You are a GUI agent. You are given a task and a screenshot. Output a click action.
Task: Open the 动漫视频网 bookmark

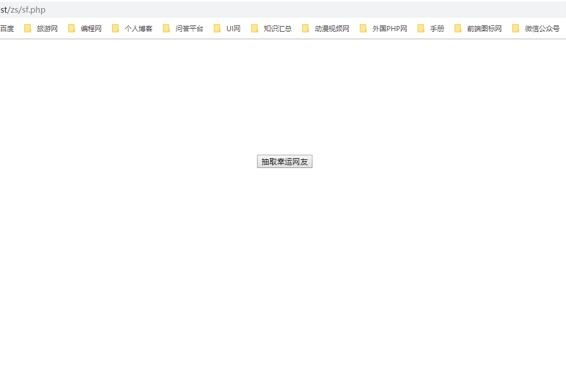(333, 28)
